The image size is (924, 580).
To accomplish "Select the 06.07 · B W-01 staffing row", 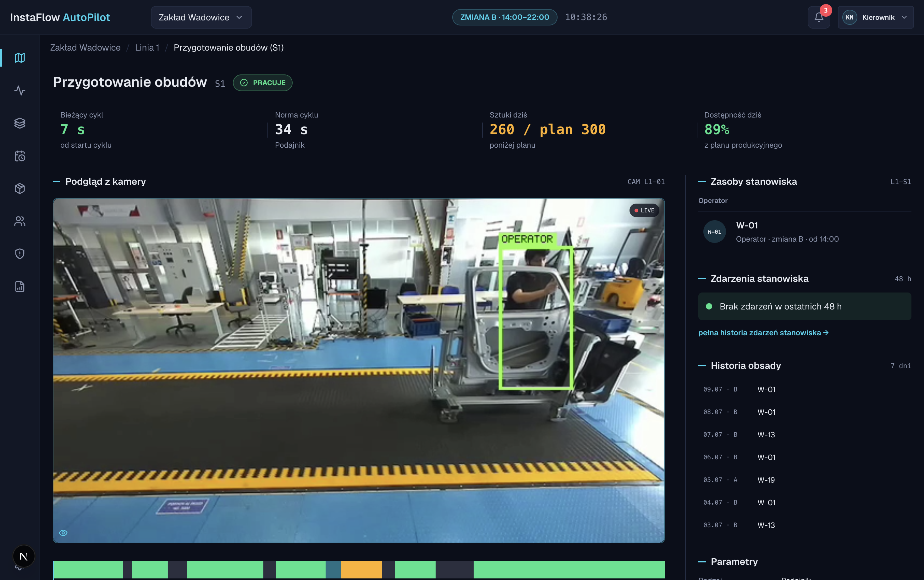I will click(805, 457).
